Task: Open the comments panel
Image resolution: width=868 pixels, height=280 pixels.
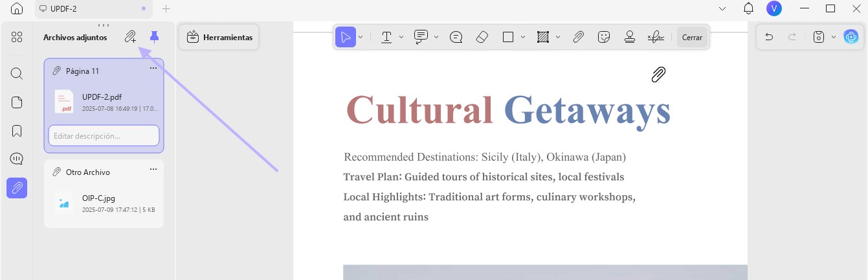Action: [17, 159]
